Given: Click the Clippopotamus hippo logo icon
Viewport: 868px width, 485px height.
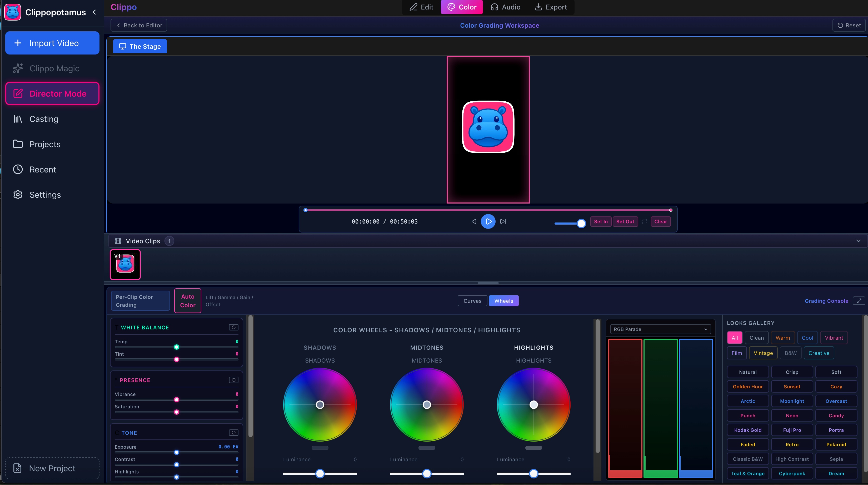Looking at the screenshot, I should pos(13,12).
